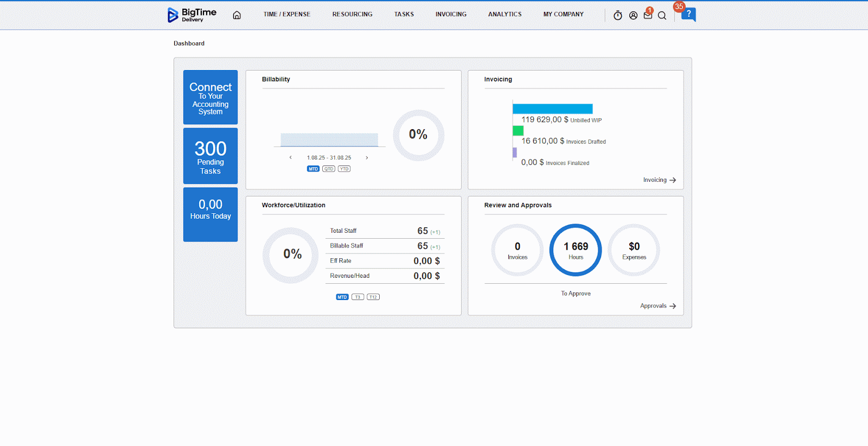Open the Time / Expense menu
The height and width of the screenshot is (446, 868).
tap(287, 15)
